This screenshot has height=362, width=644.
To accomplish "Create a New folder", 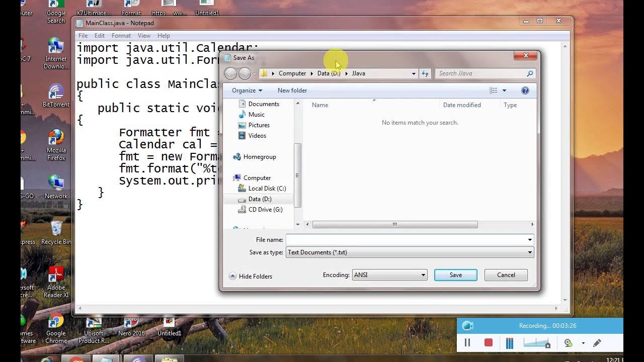I will click(292, 90).
